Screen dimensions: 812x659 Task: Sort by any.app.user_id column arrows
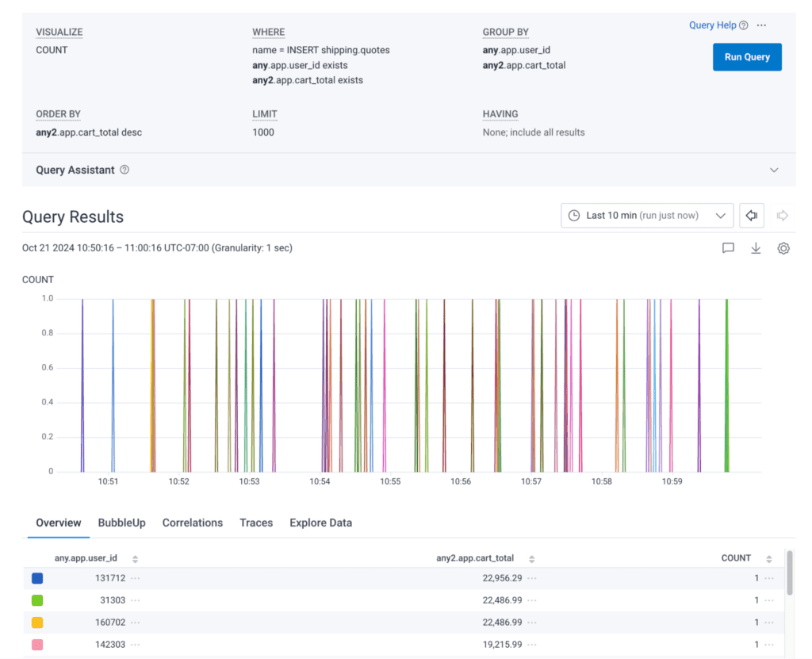(135, 559)
